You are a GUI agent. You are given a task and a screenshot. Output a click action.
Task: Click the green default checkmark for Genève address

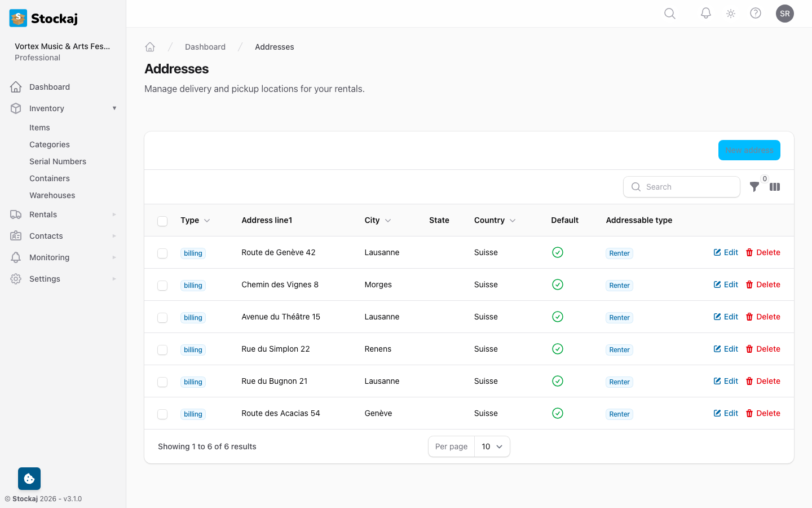point(558,413)
